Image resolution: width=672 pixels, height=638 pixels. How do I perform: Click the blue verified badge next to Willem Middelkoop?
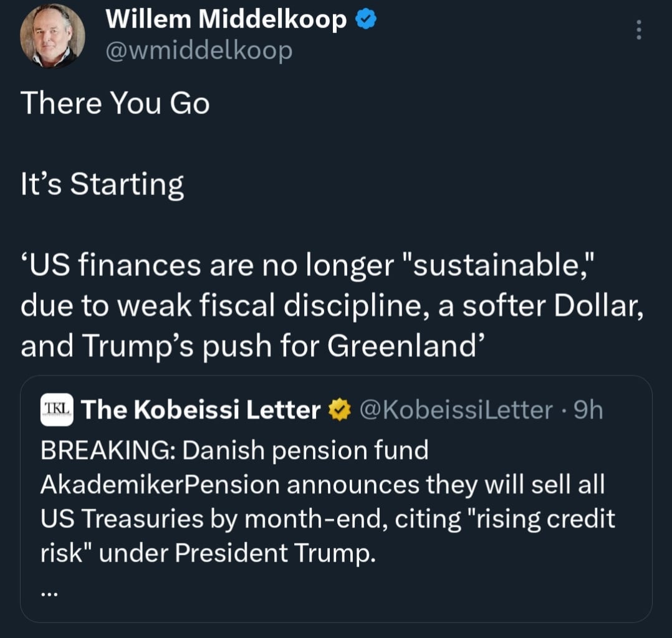click(365, 18)
